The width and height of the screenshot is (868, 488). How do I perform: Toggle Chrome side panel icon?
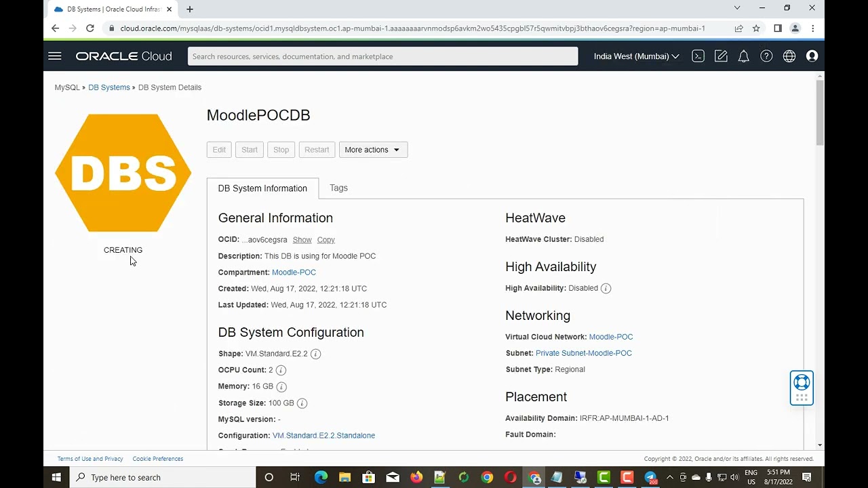tap(778, 28)
